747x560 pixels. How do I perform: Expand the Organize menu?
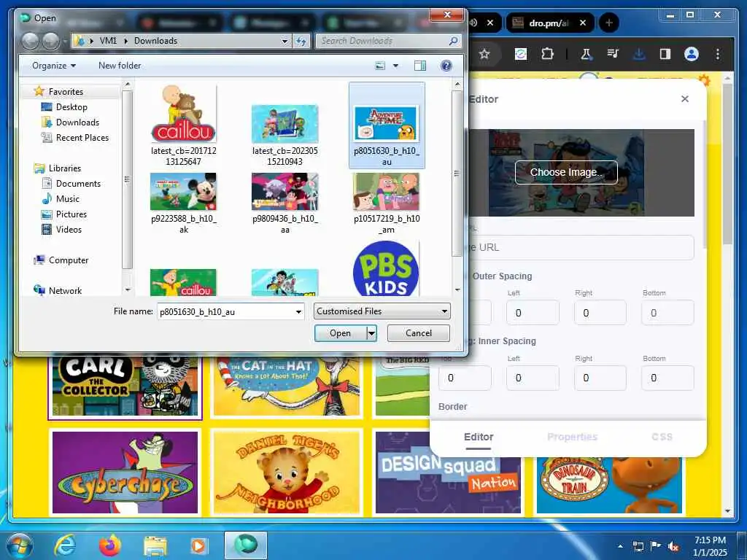(54, 66)
